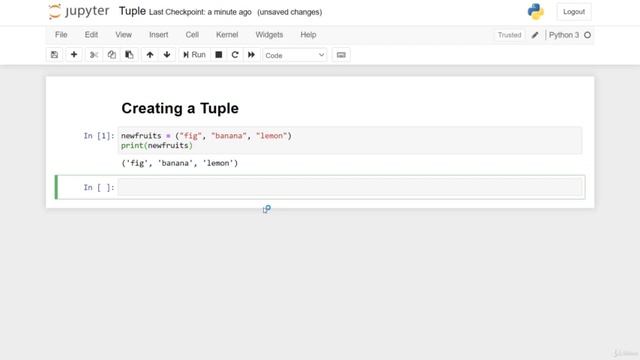This screenshot has height=360, width=640.
Task: Open the Widgets menu
Action: click(269, 35)
